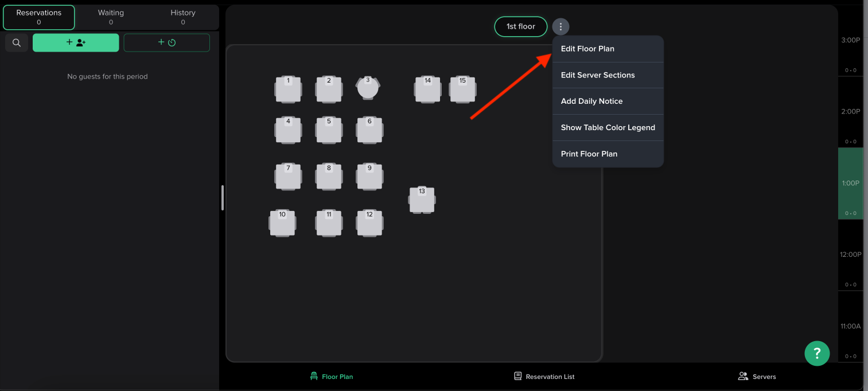Select Add Daily Notice menu option
Screen dimensions: 868x391
coord(591,101)
